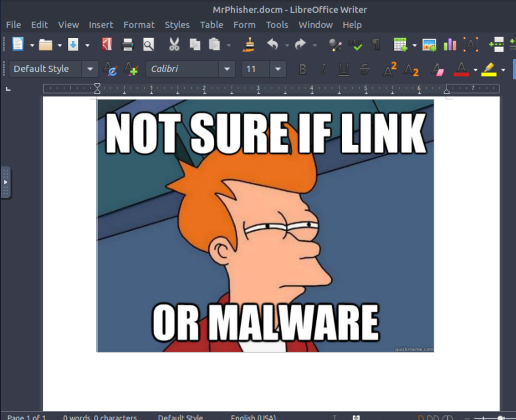
Task: Toggle formatting marks pilcrow button
Action: pos(376,45)
